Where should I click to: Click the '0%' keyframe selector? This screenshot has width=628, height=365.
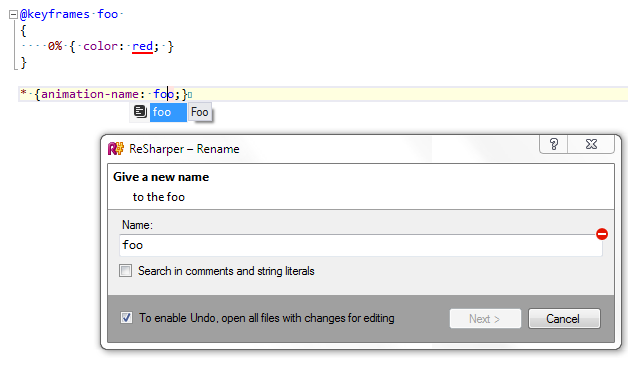tap(55, 46)
